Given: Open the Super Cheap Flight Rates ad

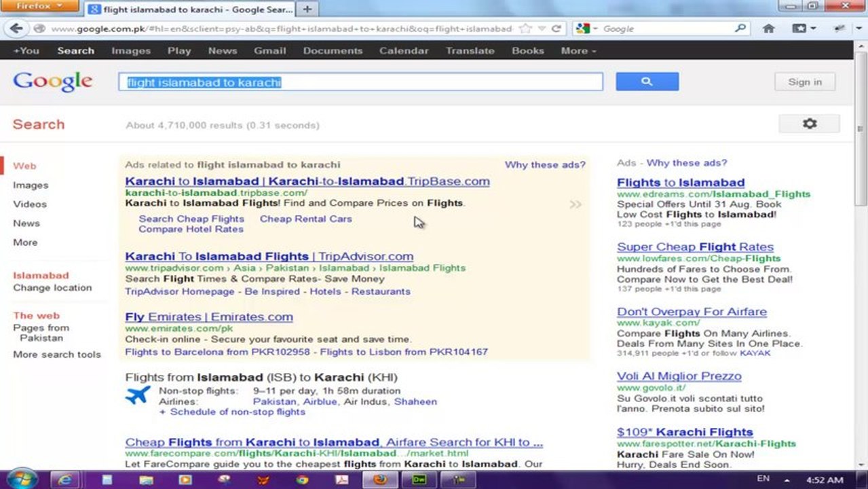Looking at the screenshot, I should coord(695,247).
